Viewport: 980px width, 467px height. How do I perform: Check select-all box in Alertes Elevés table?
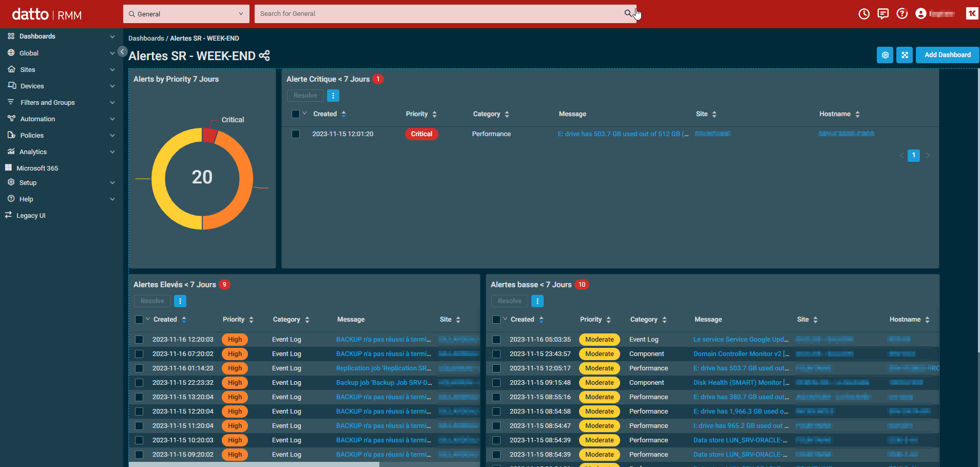point(139,320)
